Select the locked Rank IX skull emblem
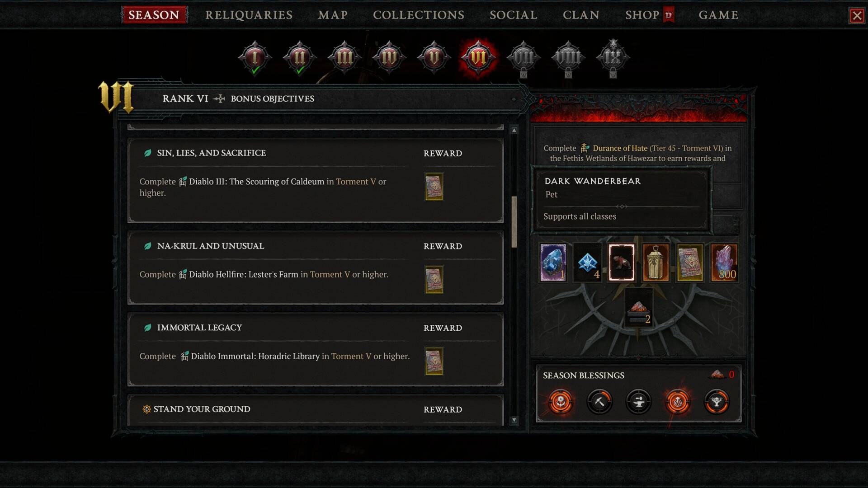Image resolution: width=868 pixels, height=488 pixels. (613, 57)
